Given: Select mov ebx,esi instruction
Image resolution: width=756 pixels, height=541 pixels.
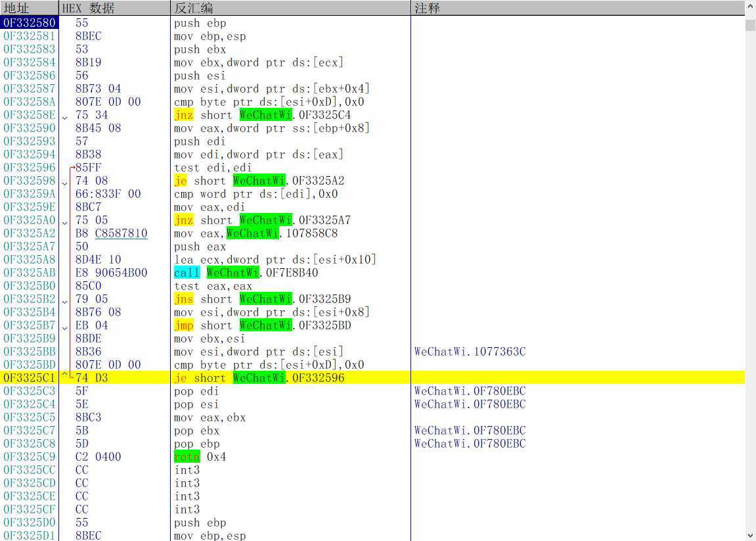Looking at the screenshot, I should 210,339.
